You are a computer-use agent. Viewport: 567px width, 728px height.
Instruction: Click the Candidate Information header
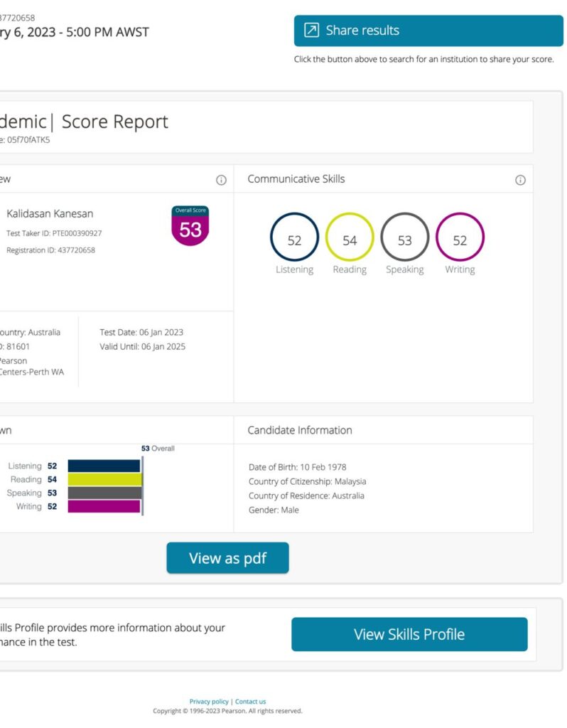pyautogui.click(x=299, y=430)
